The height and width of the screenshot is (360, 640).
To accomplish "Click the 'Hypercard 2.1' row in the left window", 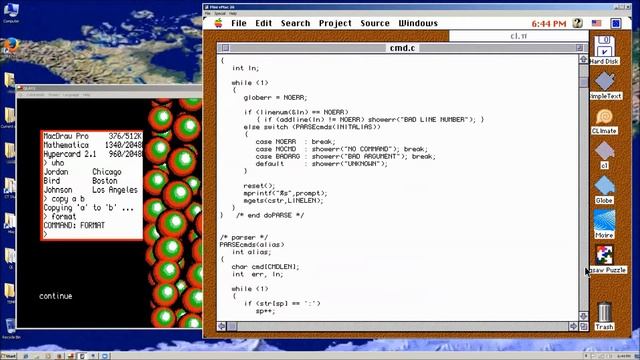I will 93,154.
